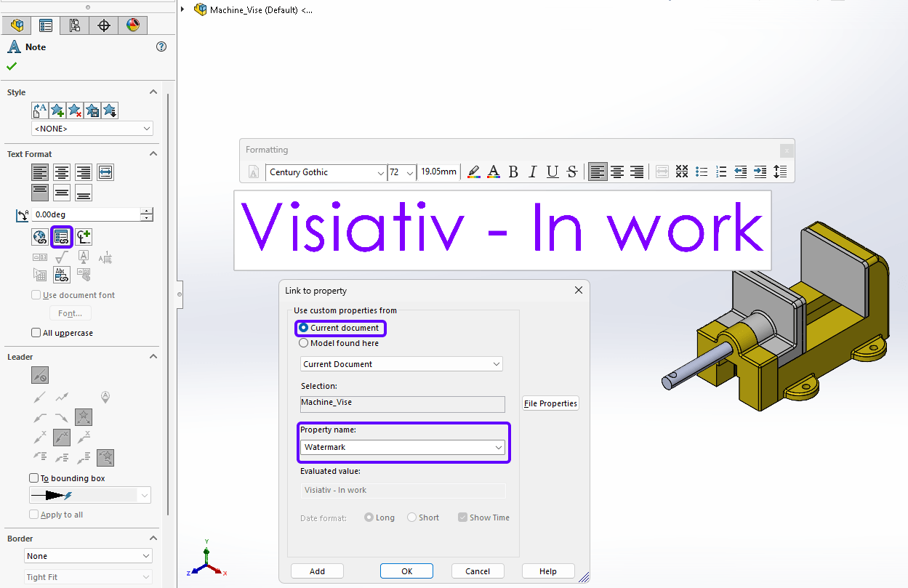Open the leader arrow style dropdown
Viewport: 908px width, 588px height.
[x=90, y=495]
